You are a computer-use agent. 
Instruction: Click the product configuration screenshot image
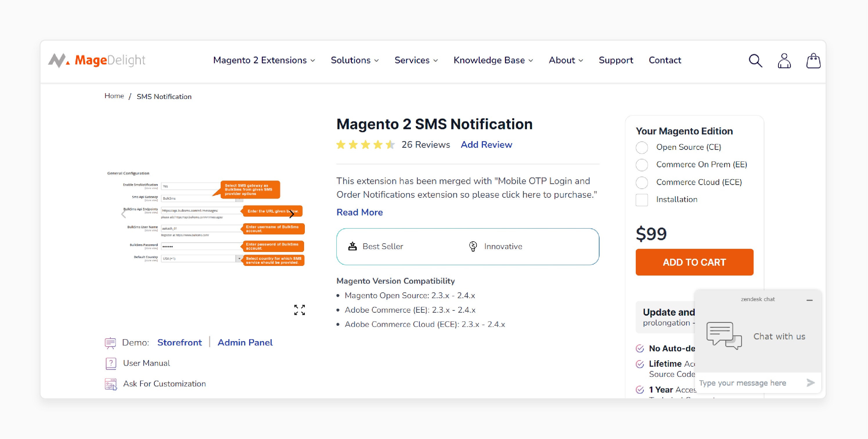click(x=206, y=218)
